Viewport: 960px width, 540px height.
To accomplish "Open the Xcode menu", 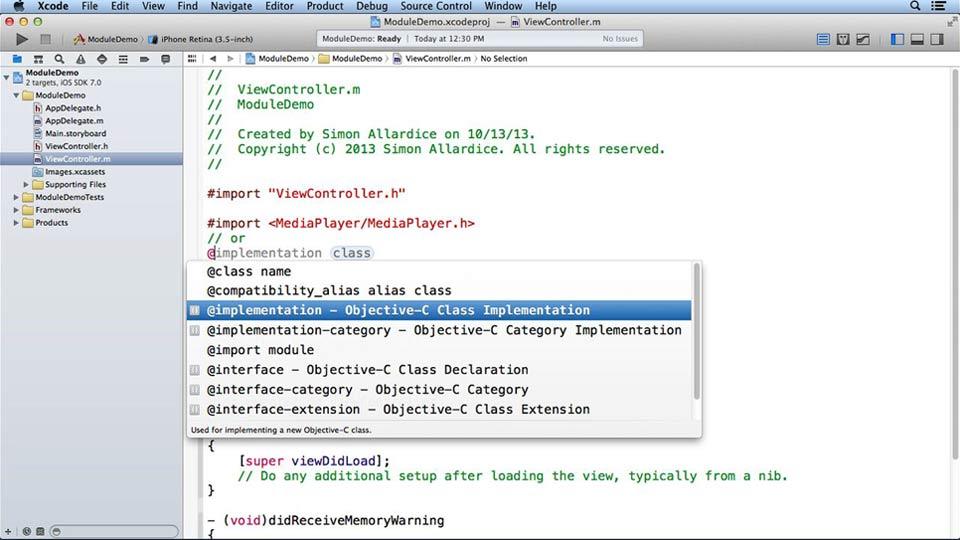I will tap(53, 6).
